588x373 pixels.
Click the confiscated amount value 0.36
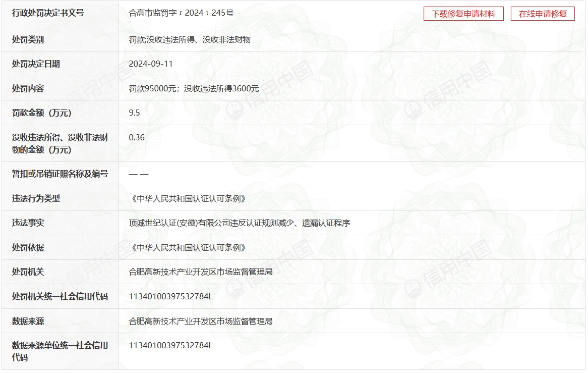(x=137, y=137)
